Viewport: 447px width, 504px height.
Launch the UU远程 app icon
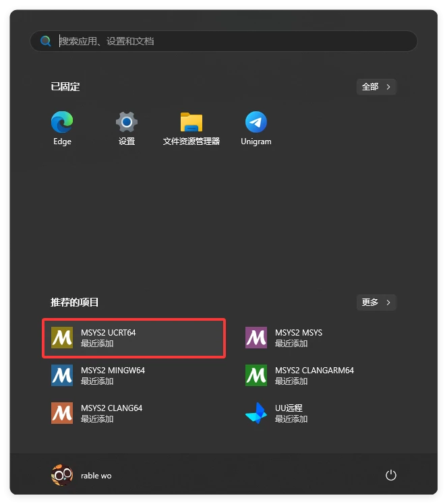pyautogui.click(x=256, y=413)
